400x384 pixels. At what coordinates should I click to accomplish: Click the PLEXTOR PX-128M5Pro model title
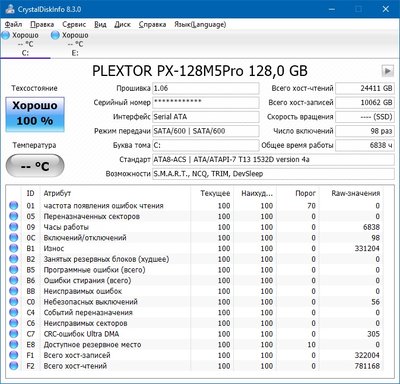click(200, 71)
